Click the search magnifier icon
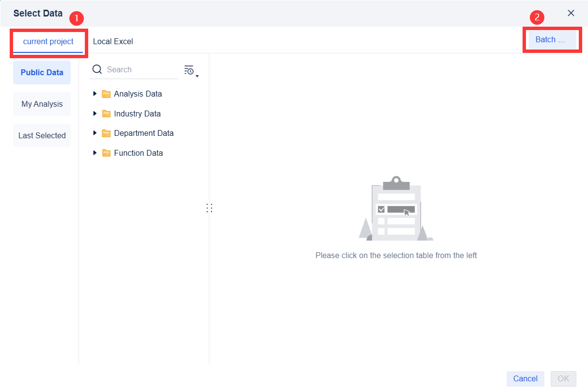Screen dimensions: 588x392 tap(97, 69)
